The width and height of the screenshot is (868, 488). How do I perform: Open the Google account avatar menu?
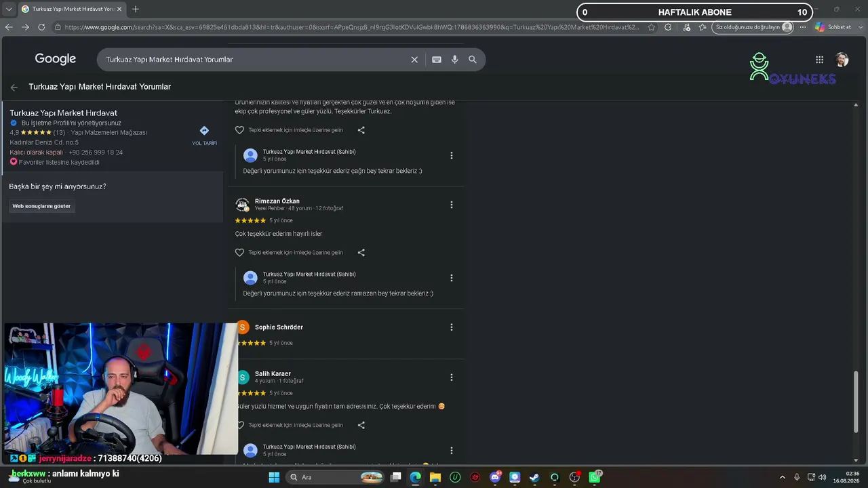pos(842,60)
